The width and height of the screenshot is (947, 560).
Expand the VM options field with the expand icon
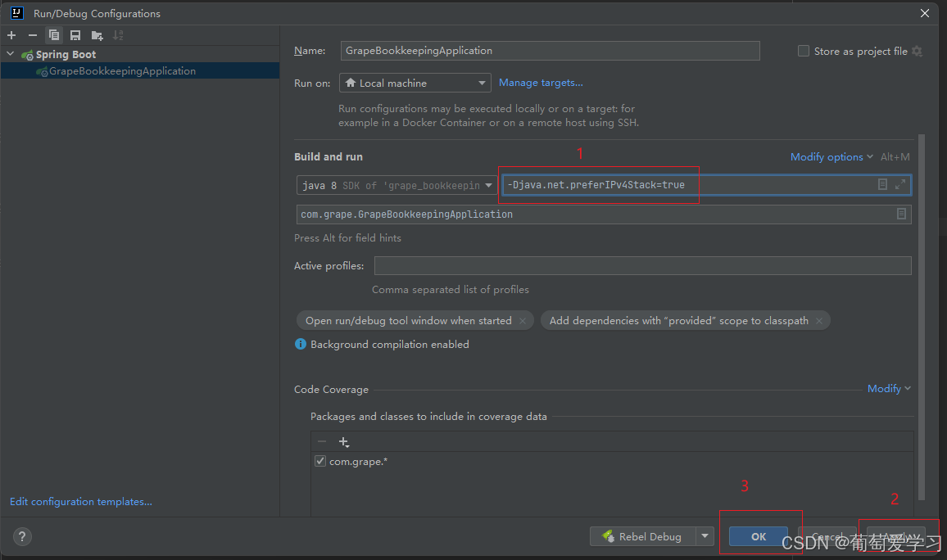pyautogui.click(x=899, y=184)
